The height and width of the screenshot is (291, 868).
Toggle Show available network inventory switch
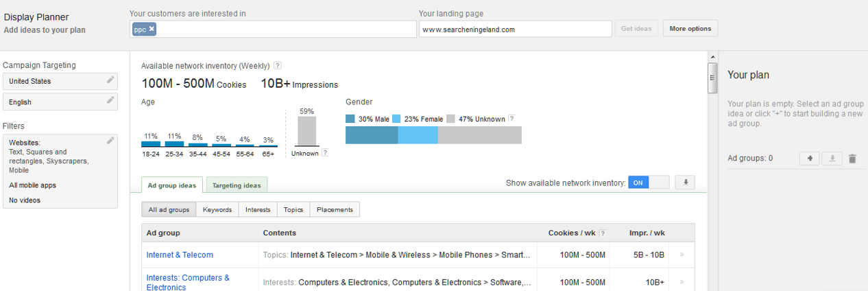point(648,183)
